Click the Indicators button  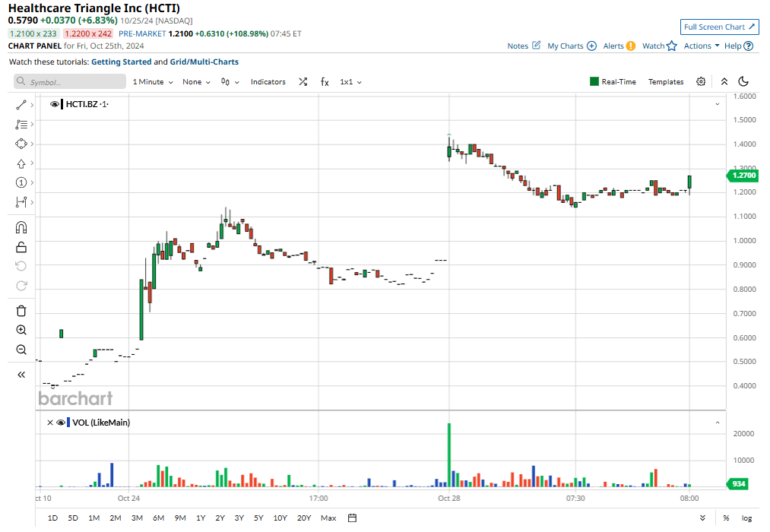268,82
